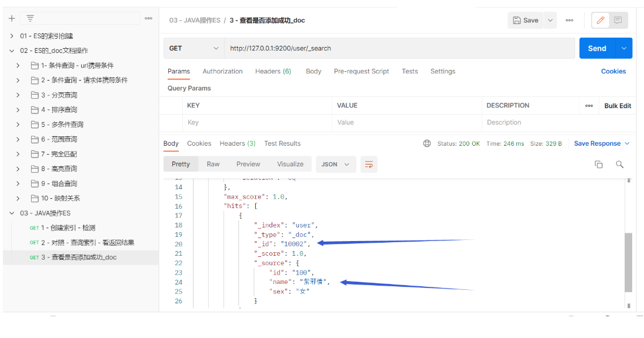Select request 3 - 查看是否添加成功_doc
Screen dimensions: 644x338
pyautogui.click(x=81, y=257)
